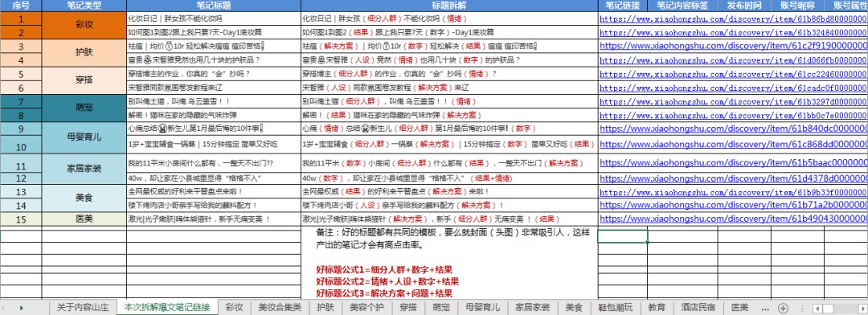The width and height of the screenshot is (868, 315).
Task: Switch to the 医美 sheet tab
Action: tap(739, 308)
